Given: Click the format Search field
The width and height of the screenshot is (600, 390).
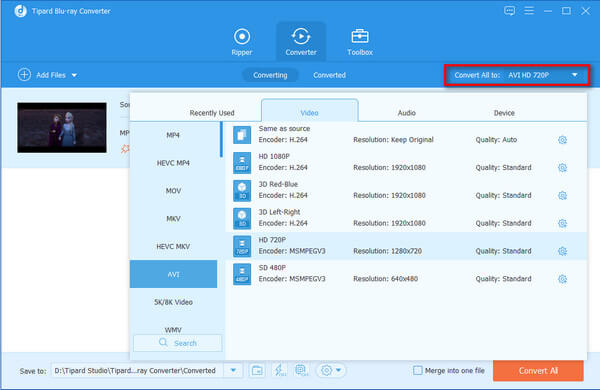Looking at the screenshot, I should point(178,343).
